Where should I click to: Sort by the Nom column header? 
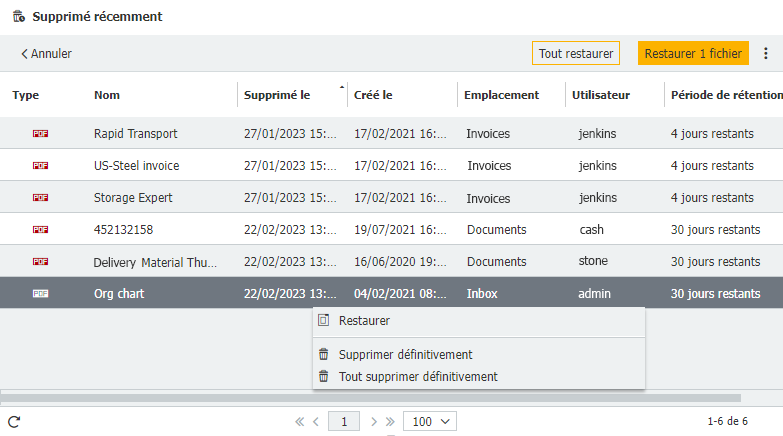coord(107,95)
